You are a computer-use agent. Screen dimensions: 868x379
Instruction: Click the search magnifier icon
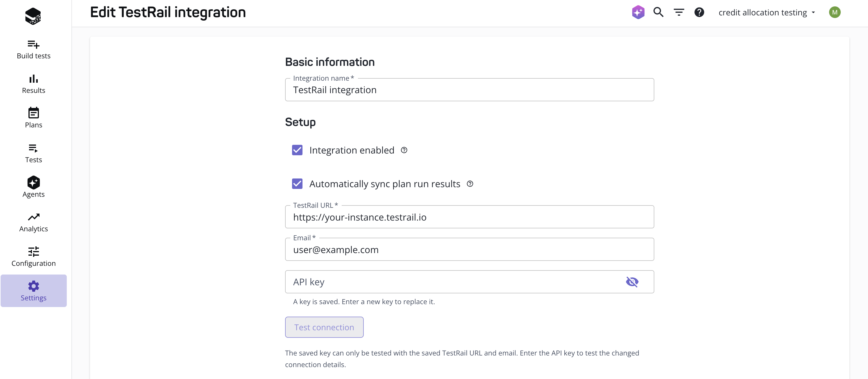pyautogui.click(x=658, y=12)
